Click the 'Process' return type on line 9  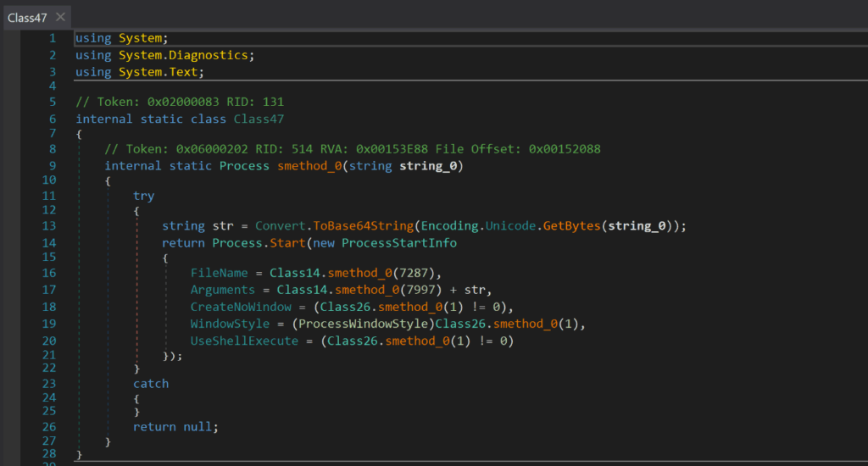[244, 166]
